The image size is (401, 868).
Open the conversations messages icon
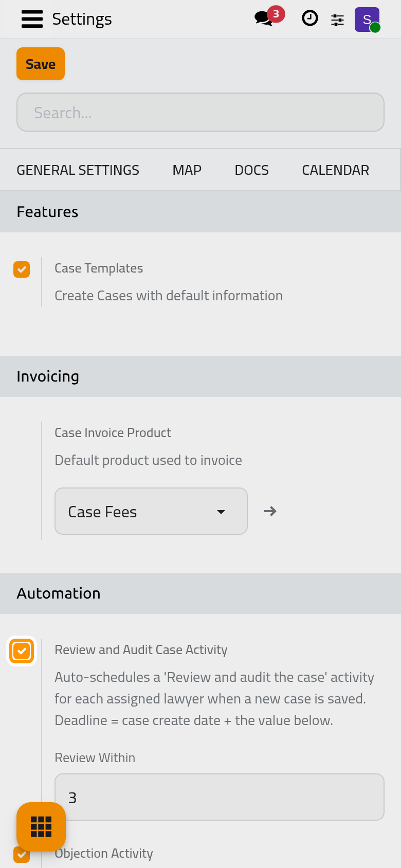(x=264, y=19)
